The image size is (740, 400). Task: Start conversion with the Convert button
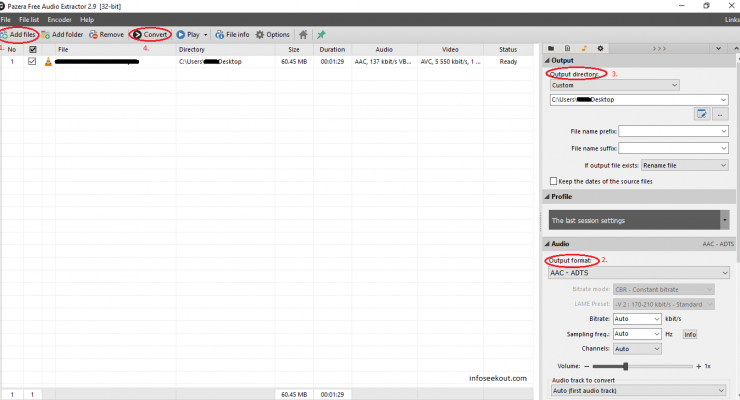click(x=150, y=34)
